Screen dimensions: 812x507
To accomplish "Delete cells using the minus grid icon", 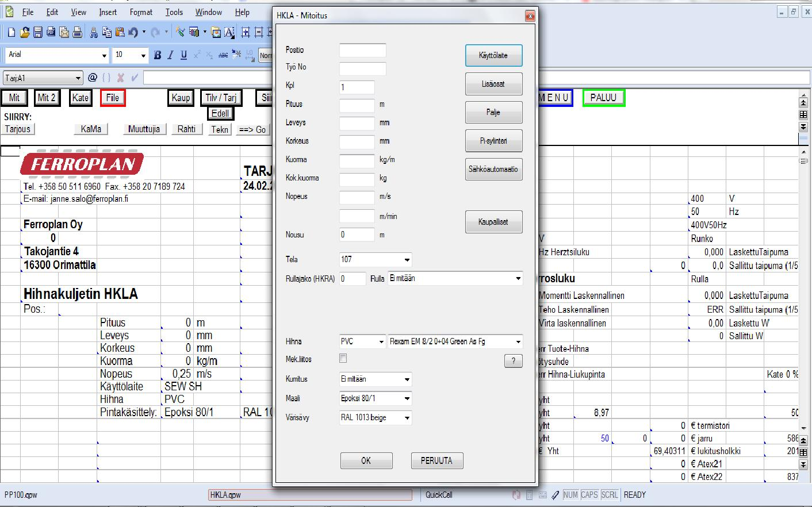I will point(259,33).
